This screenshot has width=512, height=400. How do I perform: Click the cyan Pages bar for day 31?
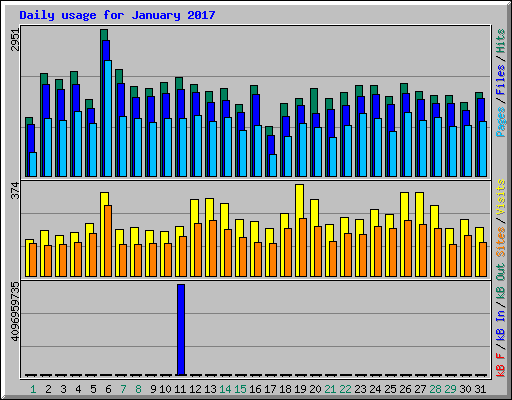click(x=483, y=149)
